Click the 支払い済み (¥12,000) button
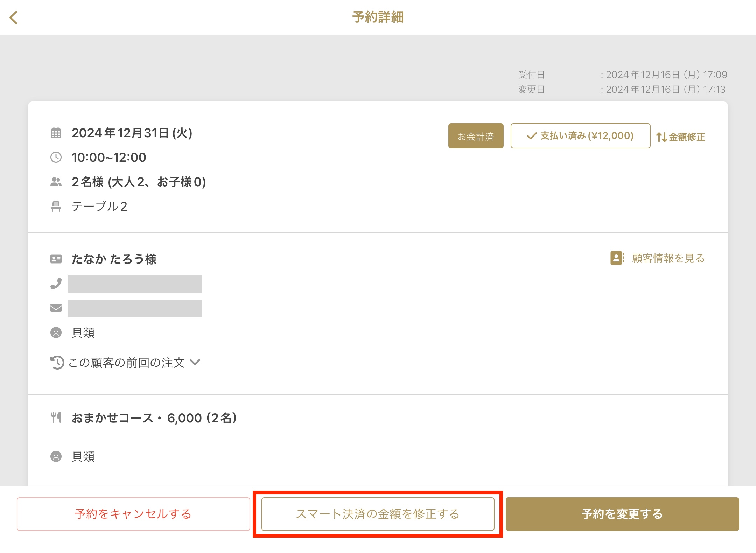Image resolution: width=756 pixels, height=553 pixels. pyautogui.click(x=580, y=136)
